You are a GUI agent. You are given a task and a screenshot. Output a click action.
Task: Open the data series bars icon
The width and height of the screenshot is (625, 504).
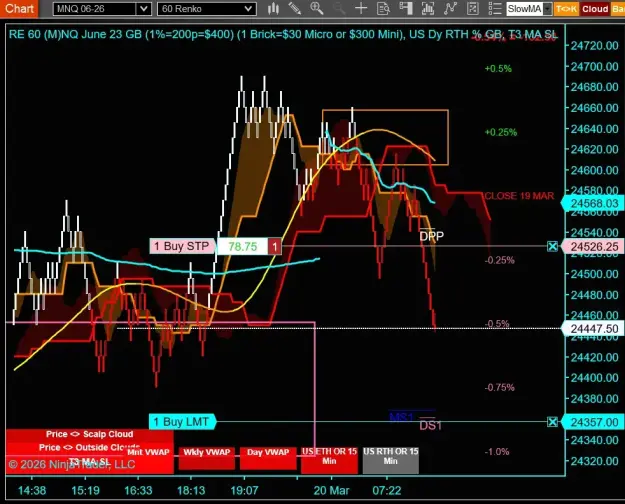428,8
